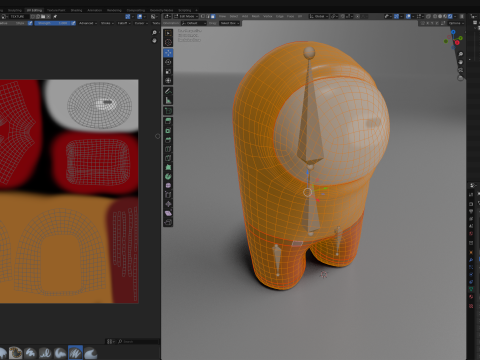Toggle camera view in the 3D viewport

[x=460, y=70]
